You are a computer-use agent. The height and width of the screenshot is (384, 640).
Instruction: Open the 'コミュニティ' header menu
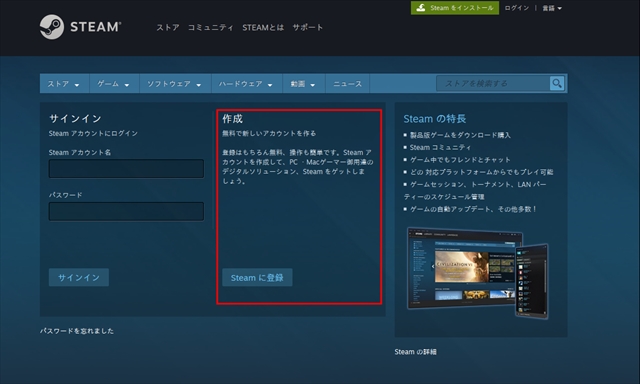click(x=211, y=27)
